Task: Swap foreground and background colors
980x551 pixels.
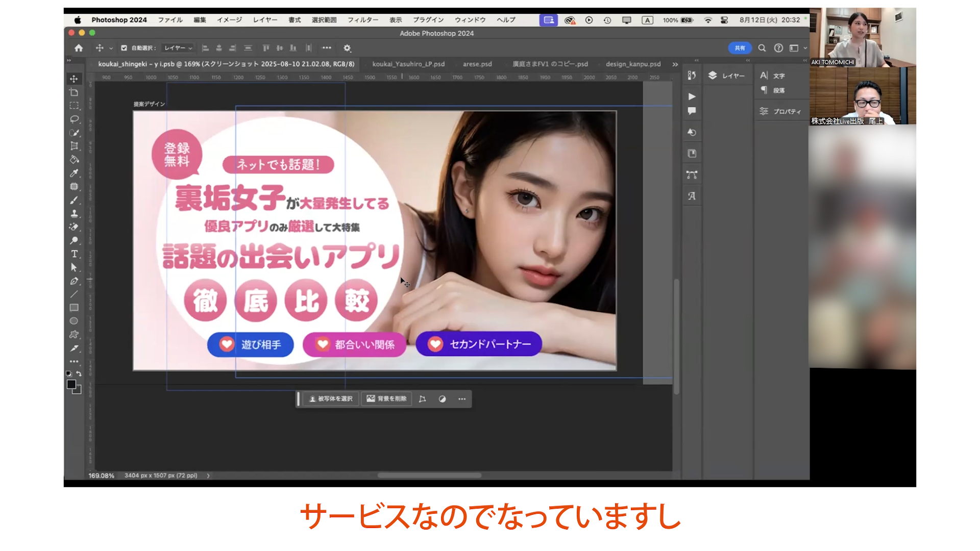Action: point(79,373)
